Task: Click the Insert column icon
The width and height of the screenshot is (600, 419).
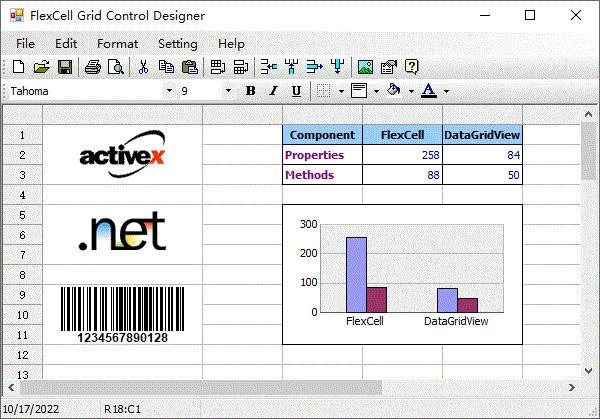Action: click(x=292, y=67)
